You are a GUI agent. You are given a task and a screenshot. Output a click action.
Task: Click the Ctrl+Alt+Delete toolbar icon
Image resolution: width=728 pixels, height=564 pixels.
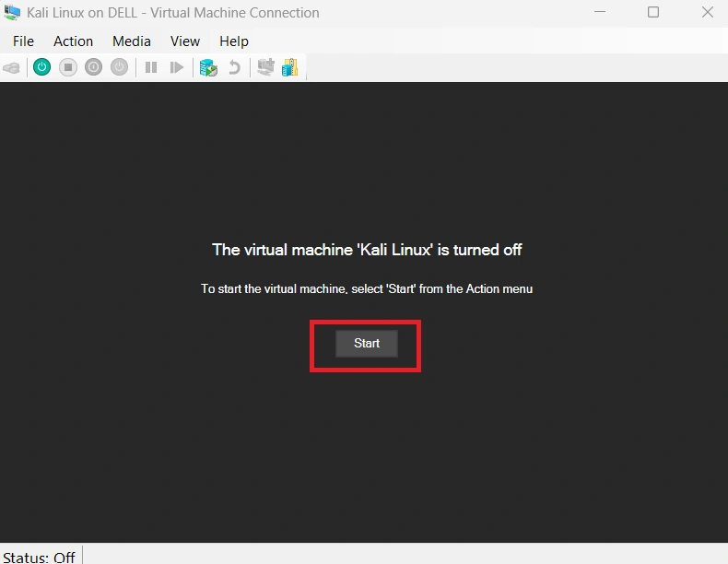pos(12,68)
